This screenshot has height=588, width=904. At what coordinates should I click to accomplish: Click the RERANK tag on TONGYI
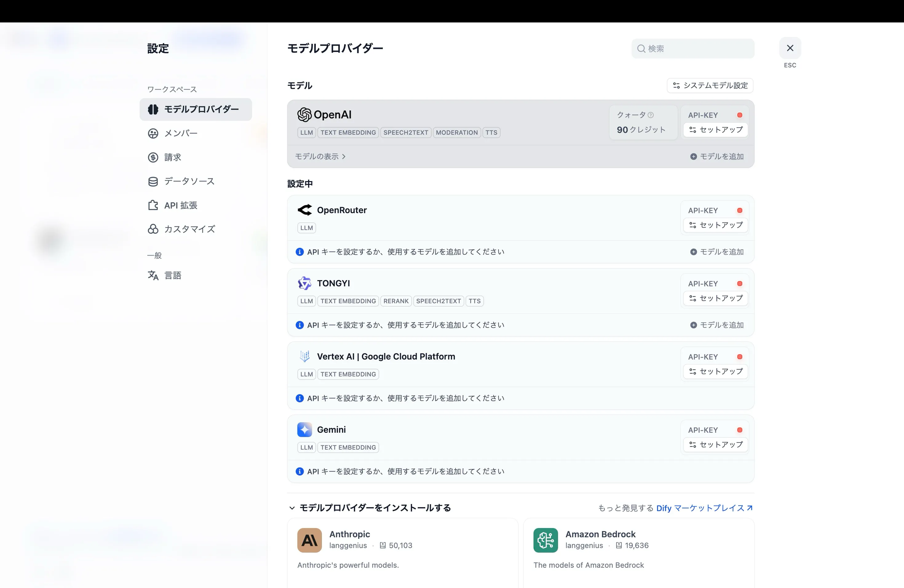click(396, 301)
